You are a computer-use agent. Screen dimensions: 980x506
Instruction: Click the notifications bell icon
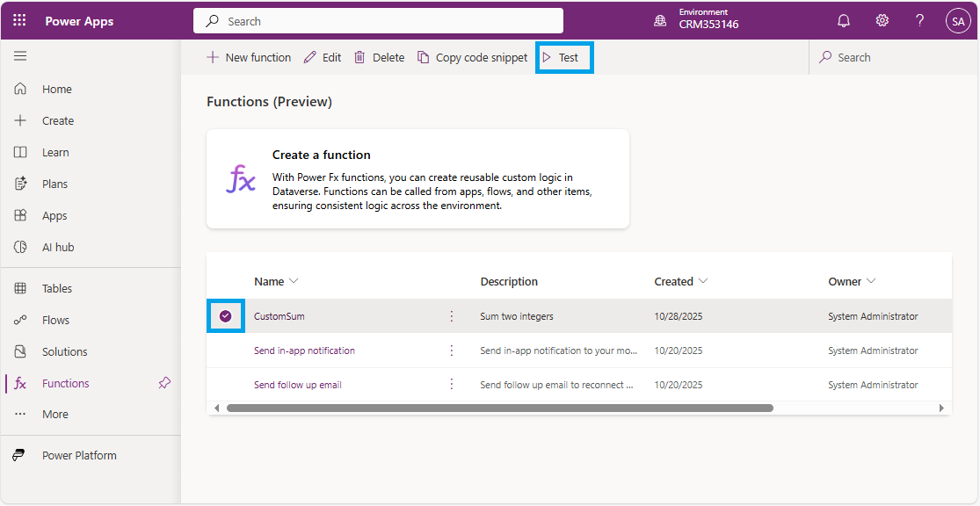pyautogui.click(x=843, y=21)
